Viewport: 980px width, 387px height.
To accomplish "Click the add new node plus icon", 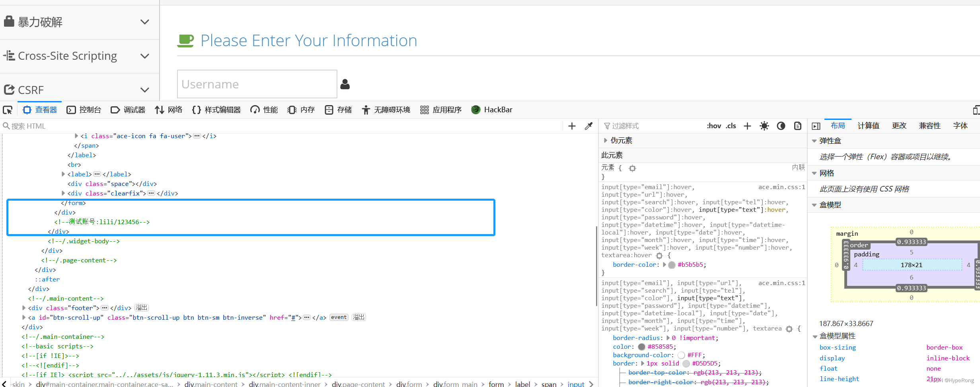I will 572,126.
